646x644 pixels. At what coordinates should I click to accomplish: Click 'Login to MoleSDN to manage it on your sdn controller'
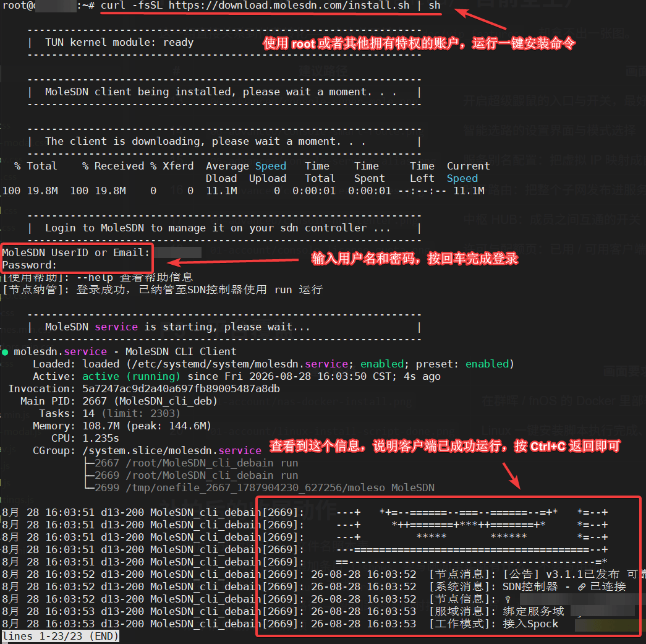pos(218,228)
